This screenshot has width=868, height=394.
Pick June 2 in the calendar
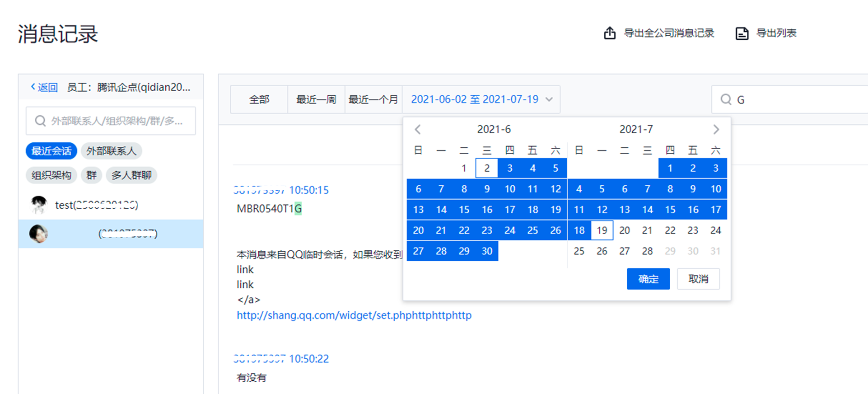pos(486,168)
